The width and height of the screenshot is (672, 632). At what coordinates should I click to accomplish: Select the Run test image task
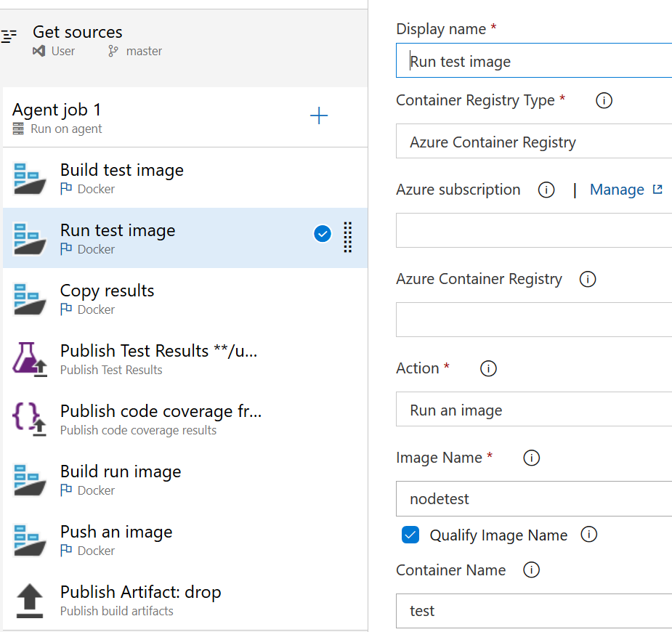185,238
